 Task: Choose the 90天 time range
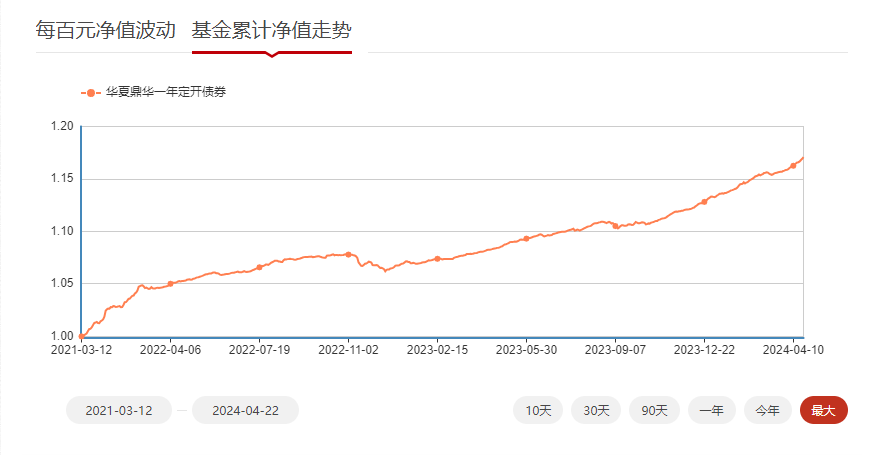(x=654, y=410)
